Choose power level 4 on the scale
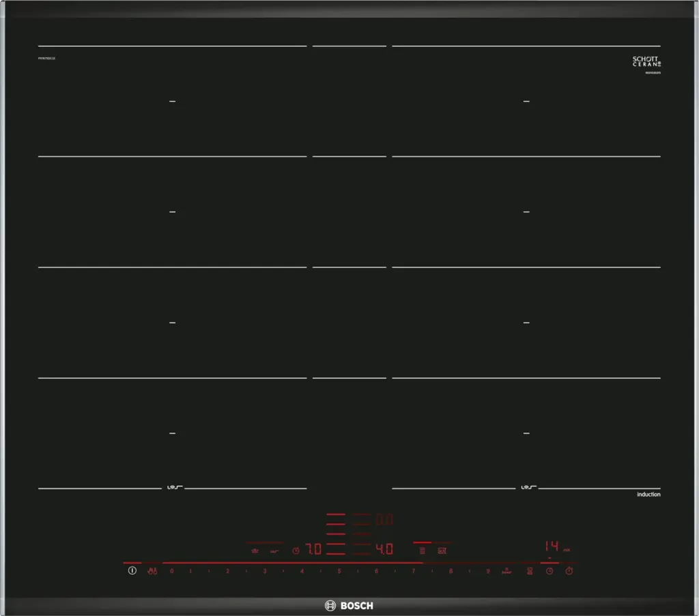 [302, 571]
